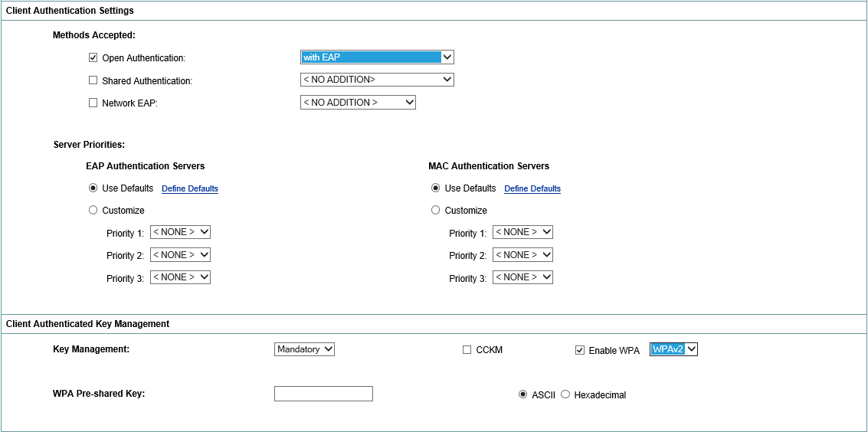Choose Hexadecimal for the pre-shared key format

pos(565,394)
